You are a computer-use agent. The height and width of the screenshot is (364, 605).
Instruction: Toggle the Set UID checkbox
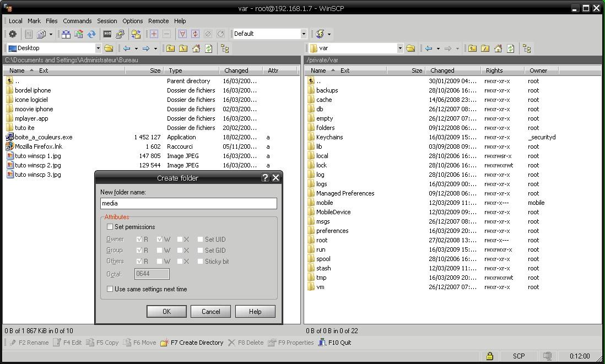200,239
